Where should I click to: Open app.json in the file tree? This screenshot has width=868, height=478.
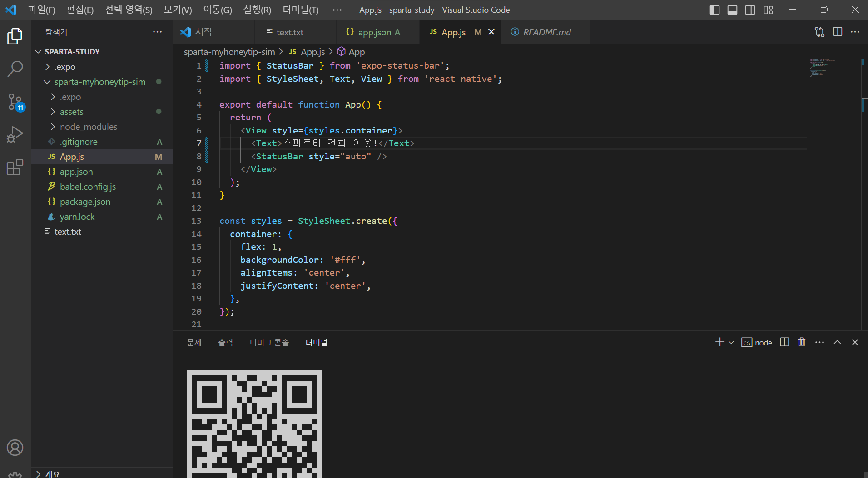click(102, 172)
